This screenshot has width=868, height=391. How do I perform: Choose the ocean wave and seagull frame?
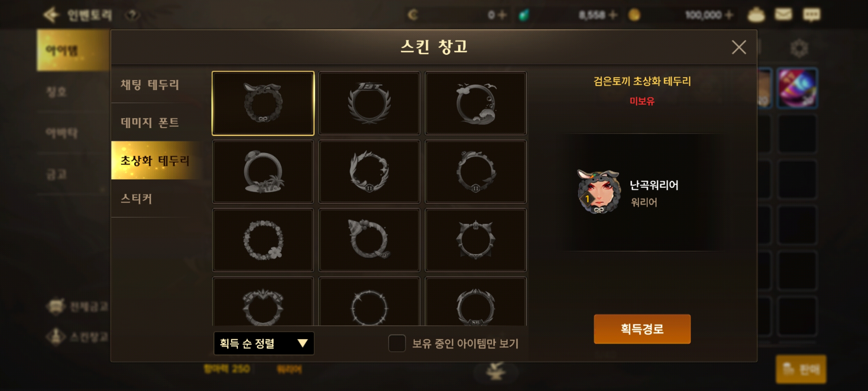(476, 103)
